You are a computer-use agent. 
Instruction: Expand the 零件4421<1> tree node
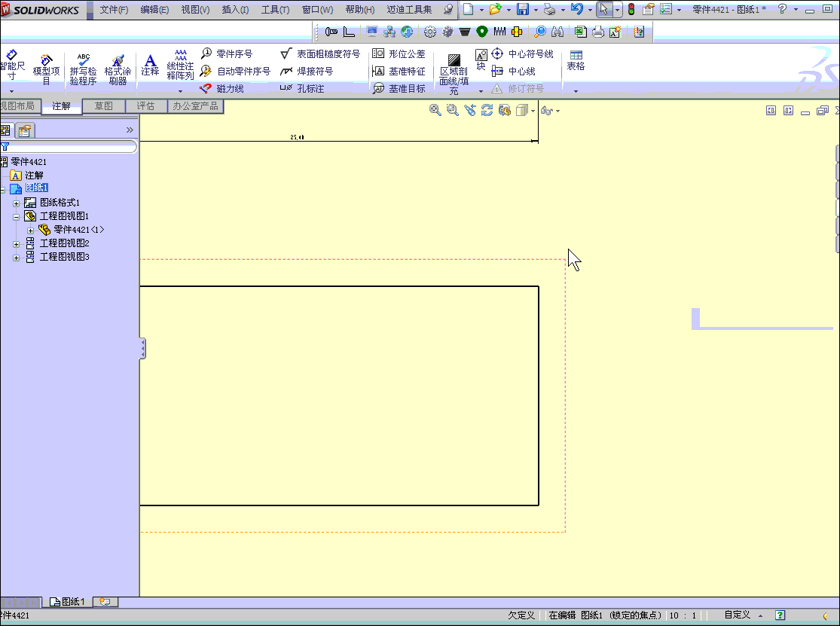coord(31,231)
